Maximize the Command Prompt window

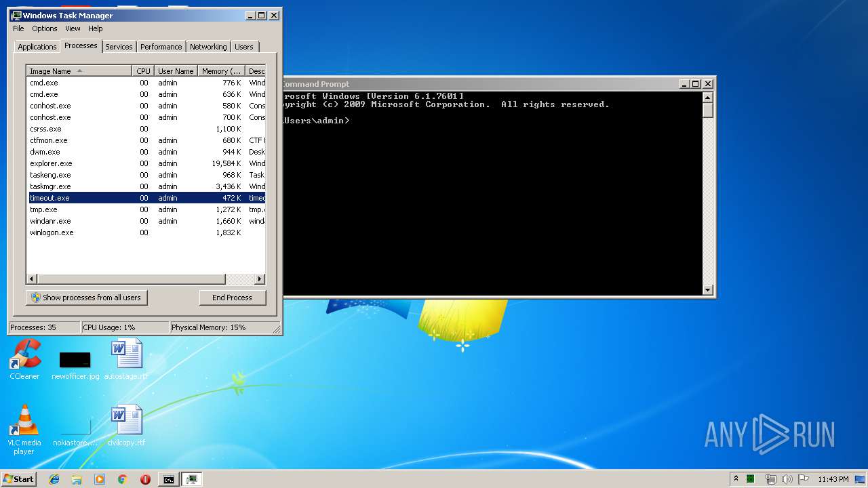click(696, 84)
